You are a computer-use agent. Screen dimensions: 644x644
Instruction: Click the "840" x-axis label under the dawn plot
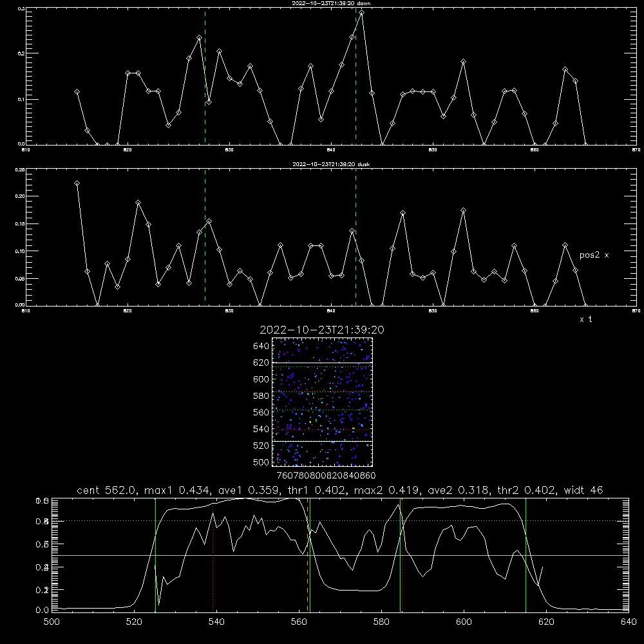tap(331, 150)
